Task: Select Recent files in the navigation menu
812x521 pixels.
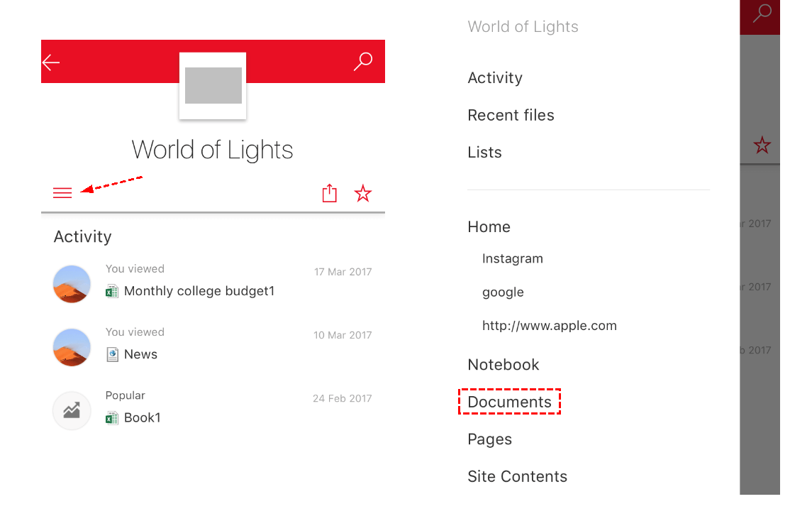Action: [x=511, y=115]
